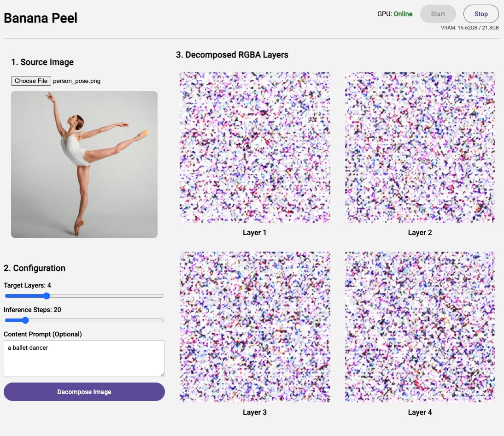Click the Layer 1 caption label
504x436 pixels.
click(255, 232)
